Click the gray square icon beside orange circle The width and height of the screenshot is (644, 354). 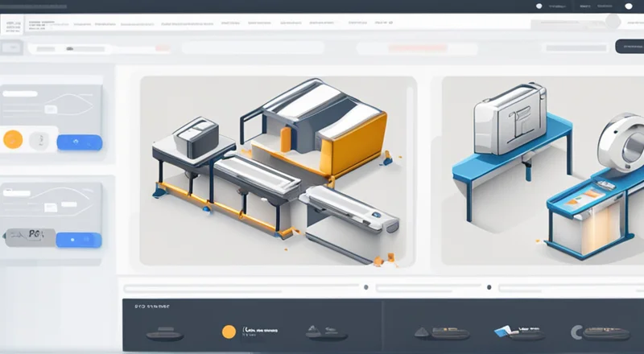point(39,140)
